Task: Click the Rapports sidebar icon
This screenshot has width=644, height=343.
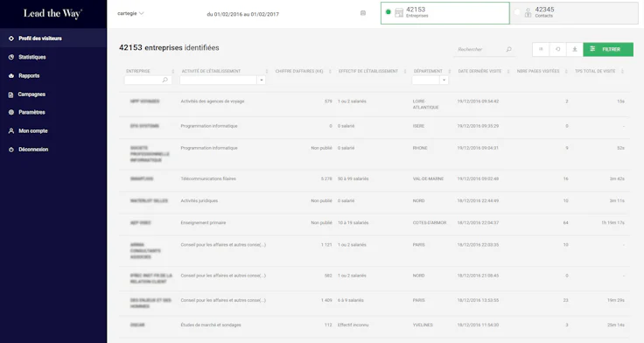Action: [11, 75]
